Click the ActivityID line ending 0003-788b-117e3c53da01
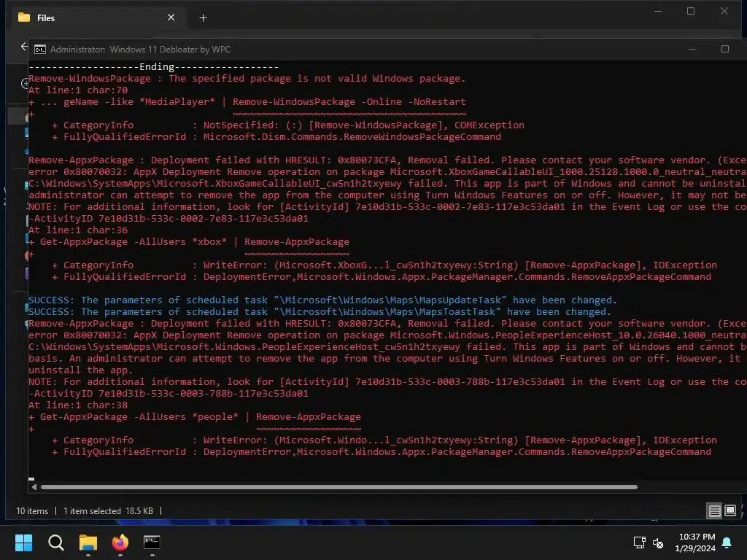The height and width of the screenshot is (560, 747). pyautogui.click(x=169, y=394)
